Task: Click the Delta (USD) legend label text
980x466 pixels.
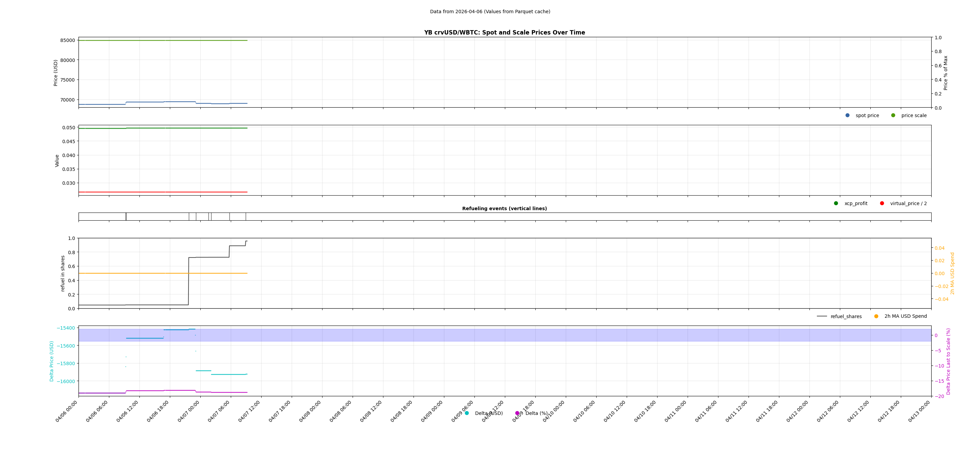Action: (x=489, y=413)
